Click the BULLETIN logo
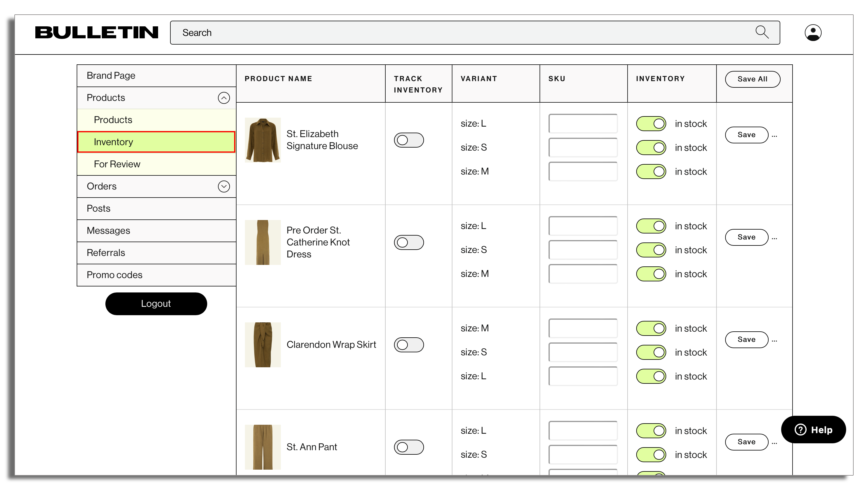 (96, 33)
